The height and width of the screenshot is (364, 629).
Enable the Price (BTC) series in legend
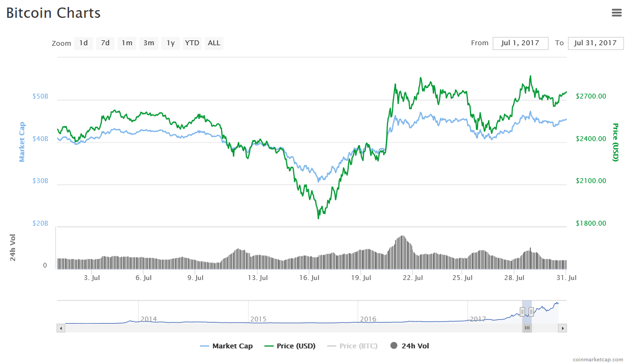pos(352,346)
